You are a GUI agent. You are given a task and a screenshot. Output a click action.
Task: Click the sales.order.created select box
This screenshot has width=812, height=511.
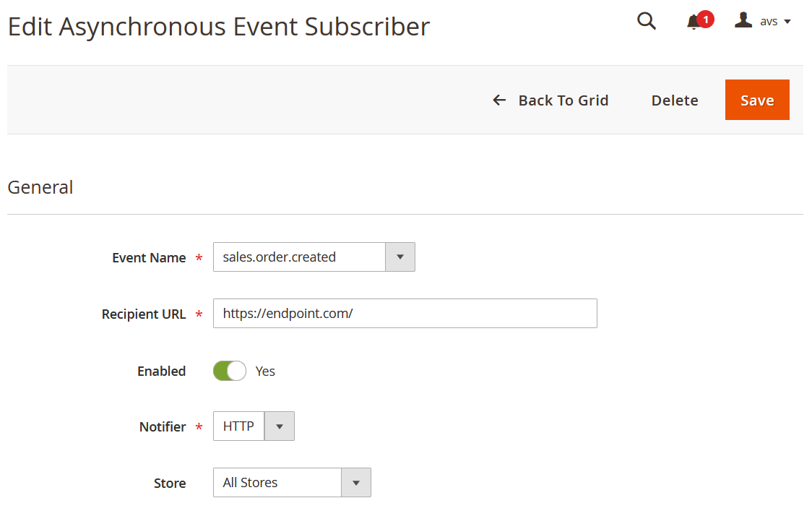tap(314, 257)
